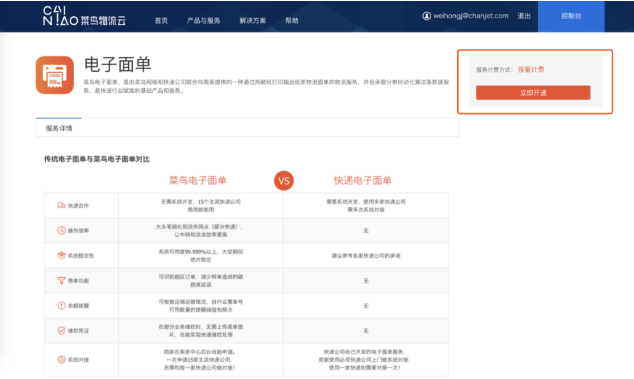
Task: Click the 无 cell in 筛单功能 row
Action: (366, 281)
